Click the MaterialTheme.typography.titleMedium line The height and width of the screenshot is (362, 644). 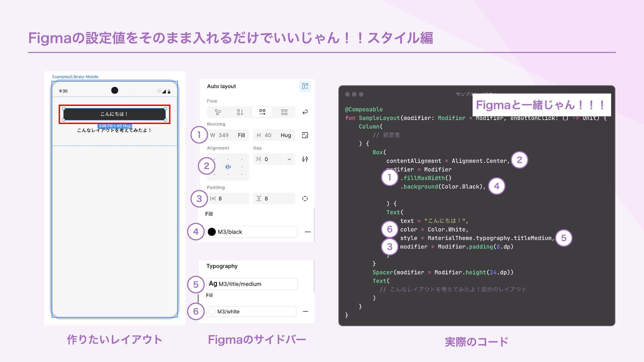tap(477, 238)
